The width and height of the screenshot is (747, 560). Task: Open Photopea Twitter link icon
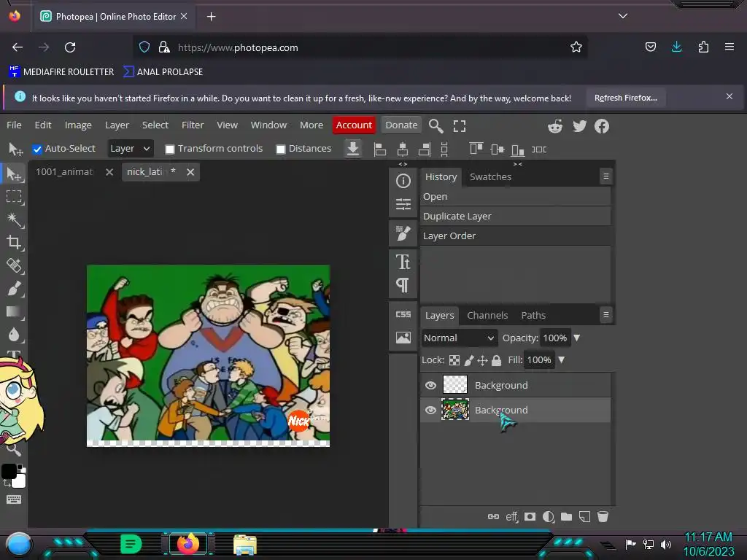[x=579, y=125]
